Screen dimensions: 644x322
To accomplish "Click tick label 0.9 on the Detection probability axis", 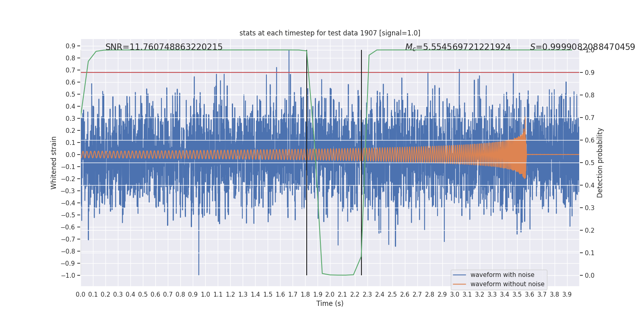I will pos(590,73).
